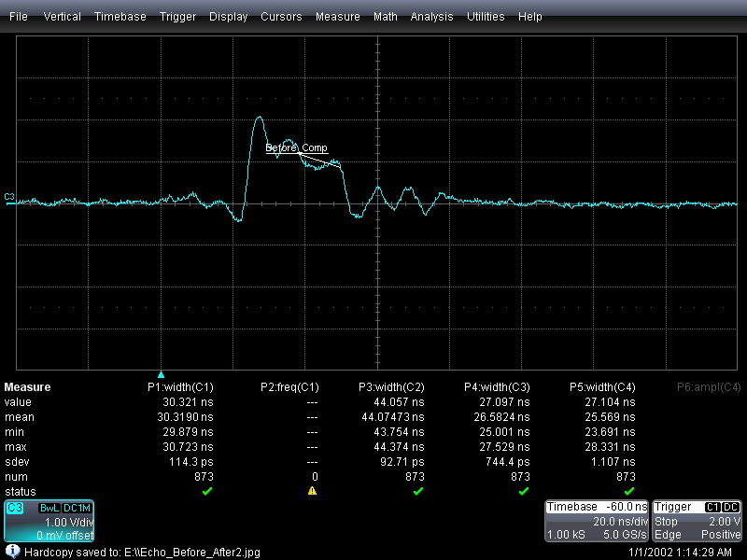
Task: Open the Vertical menu
Action: [x=62, y=17]
